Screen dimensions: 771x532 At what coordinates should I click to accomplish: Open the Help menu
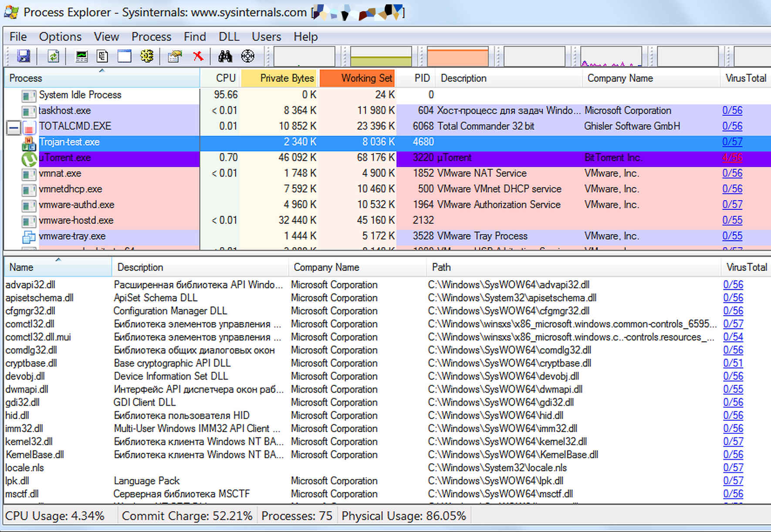(305, 37)
